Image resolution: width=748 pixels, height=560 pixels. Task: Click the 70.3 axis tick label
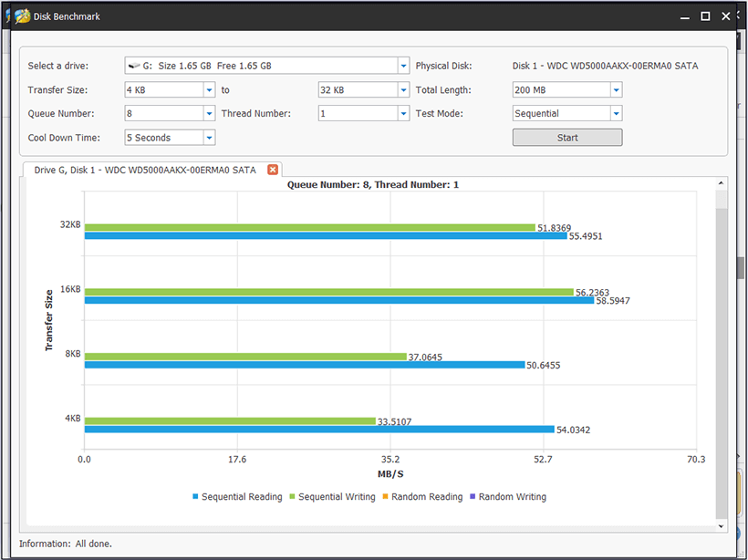[x=696, y=459]
